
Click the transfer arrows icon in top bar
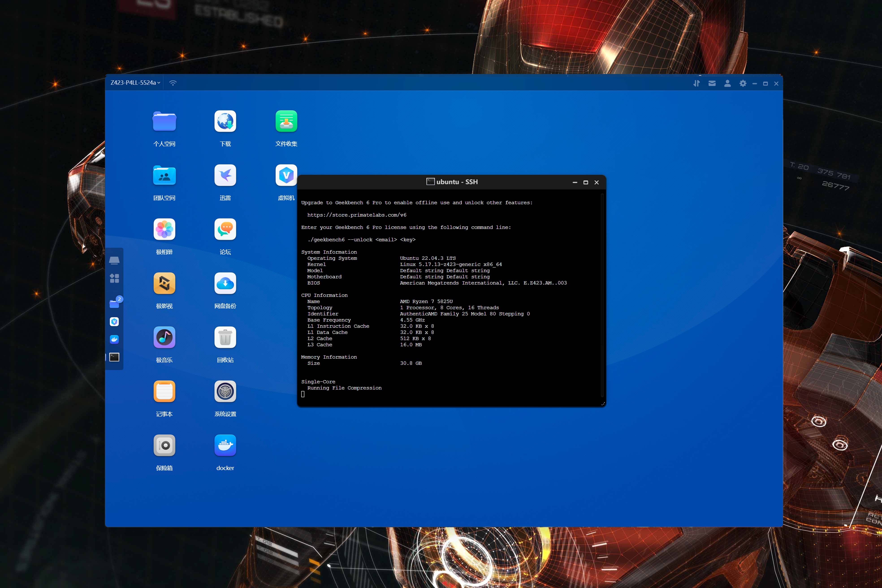696,83
